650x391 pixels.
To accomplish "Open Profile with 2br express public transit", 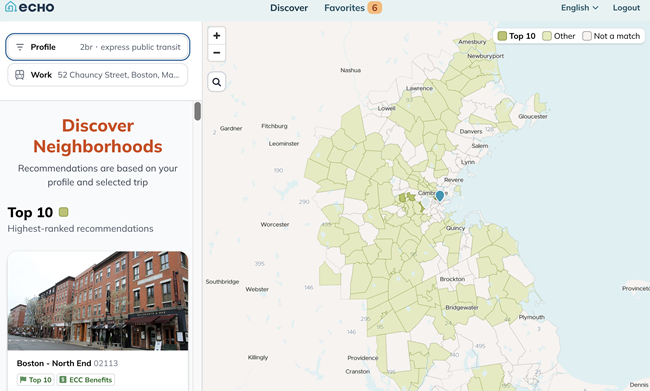I will pyautogui.click(x=98, y=47).
